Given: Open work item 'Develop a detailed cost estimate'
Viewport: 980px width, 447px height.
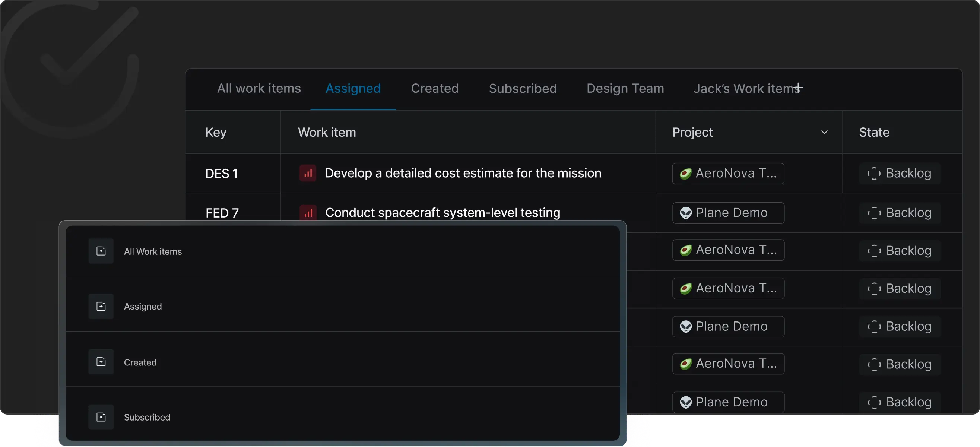Looking at the screenshot, I should pyautogui.click(x=463, y=174).
